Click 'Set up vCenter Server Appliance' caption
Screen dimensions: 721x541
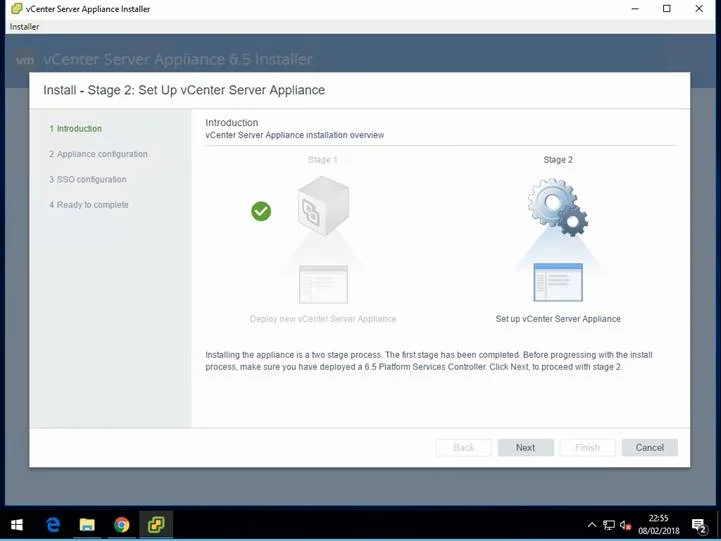[x=558, y=319]
